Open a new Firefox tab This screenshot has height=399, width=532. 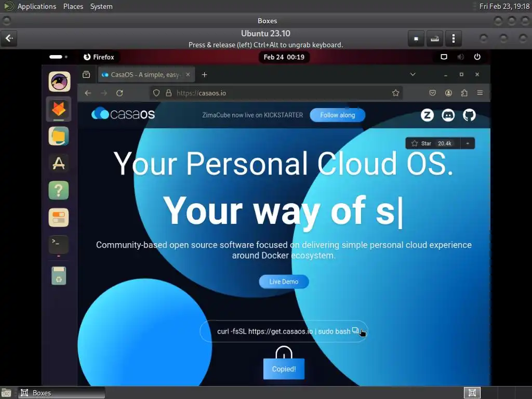(x=204, y=75)
